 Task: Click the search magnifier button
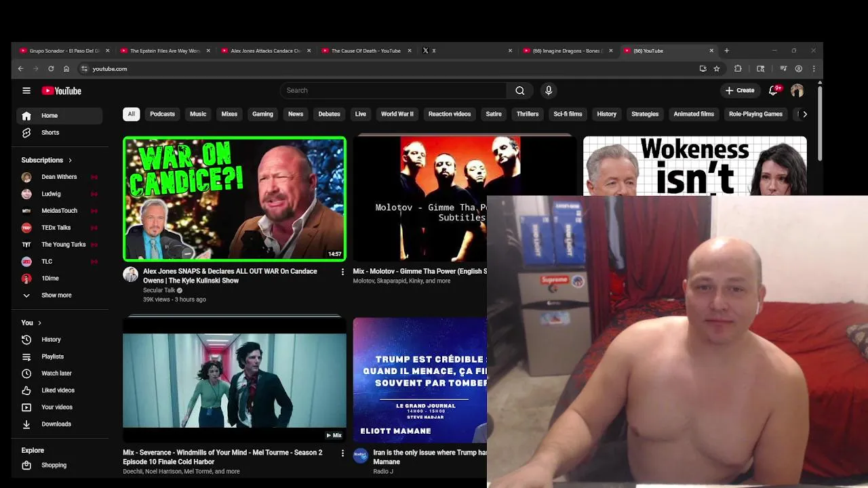pyautogui.click(x=519, y=90)
